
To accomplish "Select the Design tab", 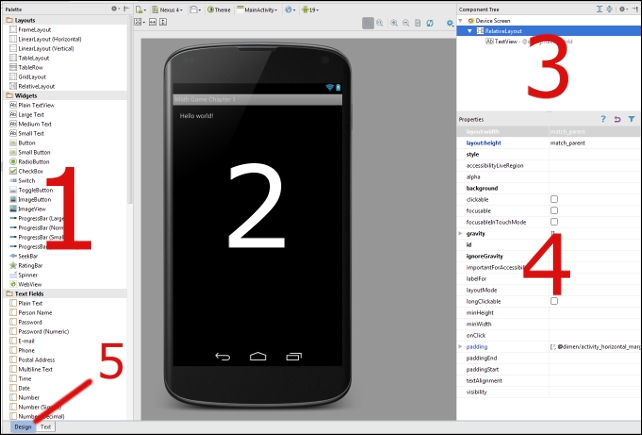I will point(22,427).
